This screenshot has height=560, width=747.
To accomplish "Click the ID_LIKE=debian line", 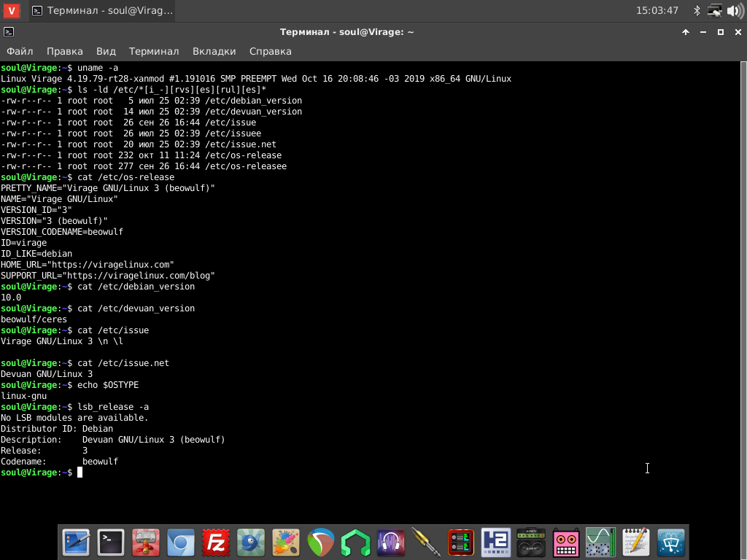I will tap(36, 254).
